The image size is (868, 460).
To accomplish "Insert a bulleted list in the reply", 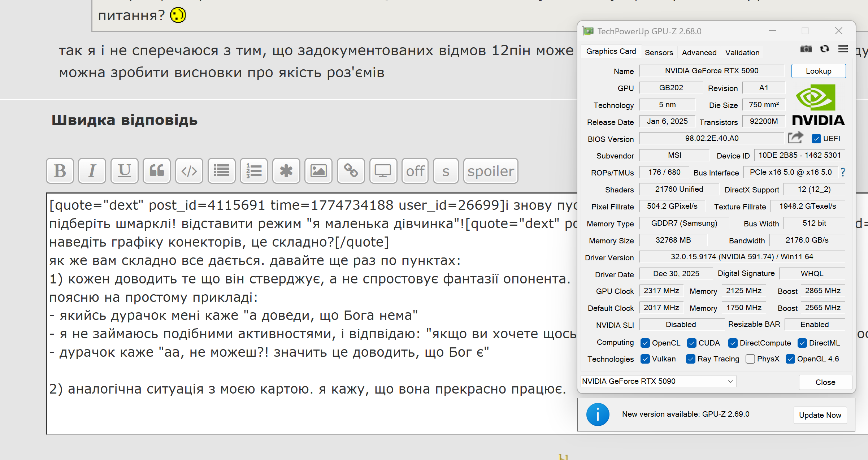I will [222, 171].
